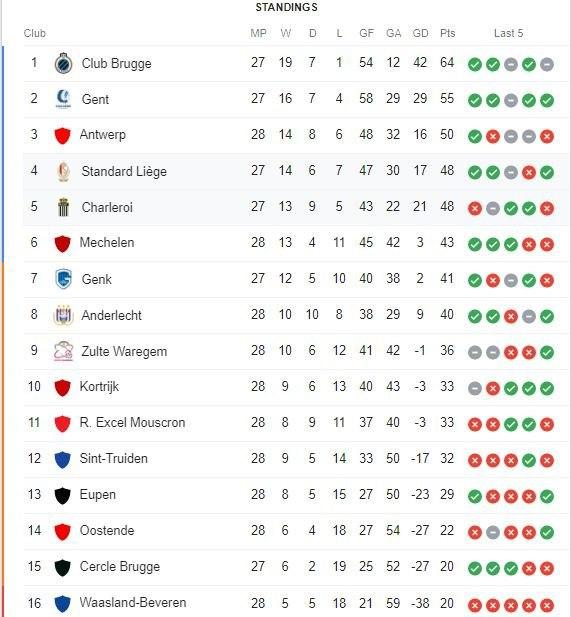Open the Cercle Brugge club name
Screen dimensions: 571x617
[x=120, y=567]
